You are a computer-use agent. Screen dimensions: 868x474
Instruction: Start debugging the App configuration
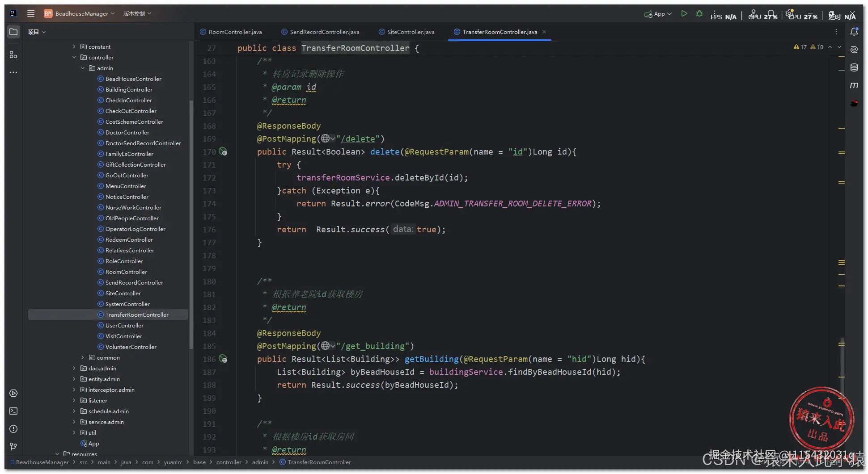699,14
